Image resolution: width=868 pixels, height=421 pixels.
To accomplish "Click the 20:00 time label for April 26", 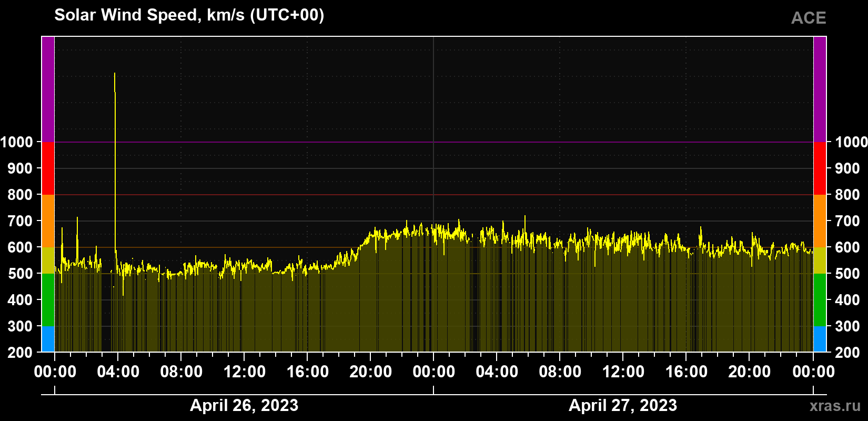I will click(x=371, y=372).
